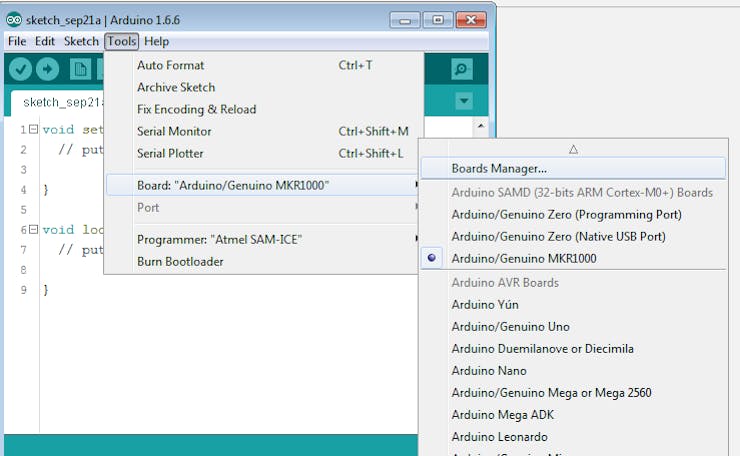Click the Verify checkmark toolbar icon

click(x=20, y=69)
